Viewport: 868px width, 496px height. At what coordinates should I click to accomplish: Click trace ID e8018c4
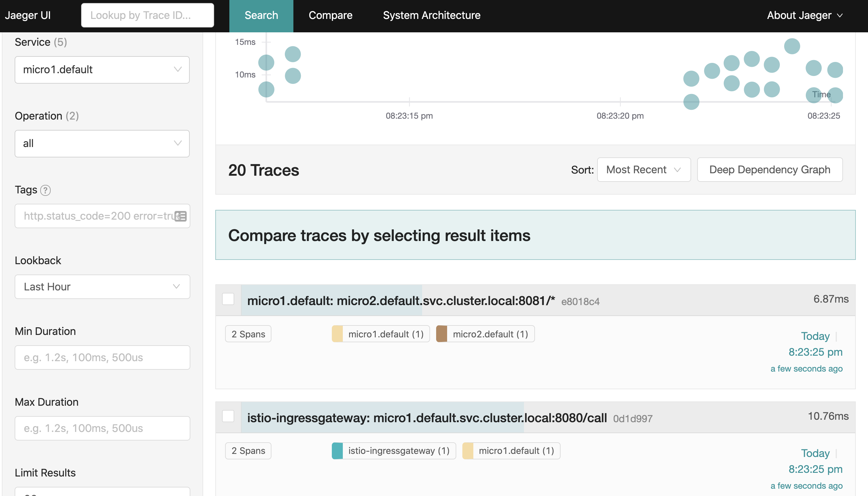click(x=580, y=301)
